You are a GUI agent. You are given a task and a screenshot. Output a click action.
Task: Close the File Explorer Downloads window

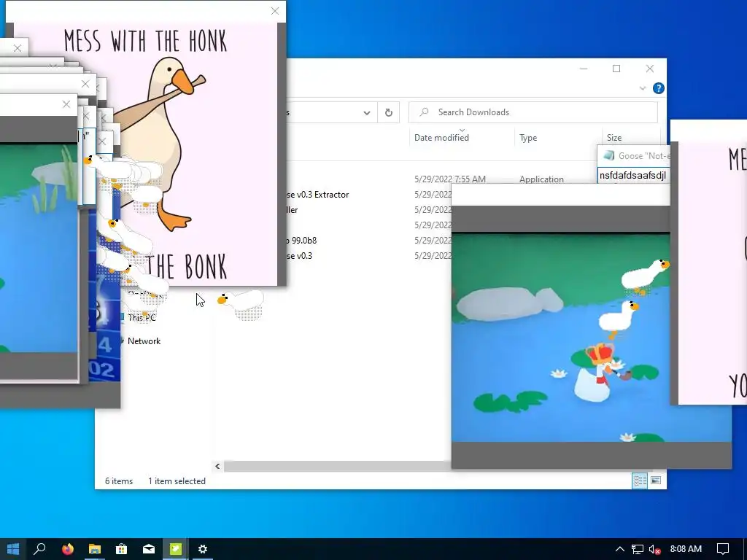pos(650,69)
